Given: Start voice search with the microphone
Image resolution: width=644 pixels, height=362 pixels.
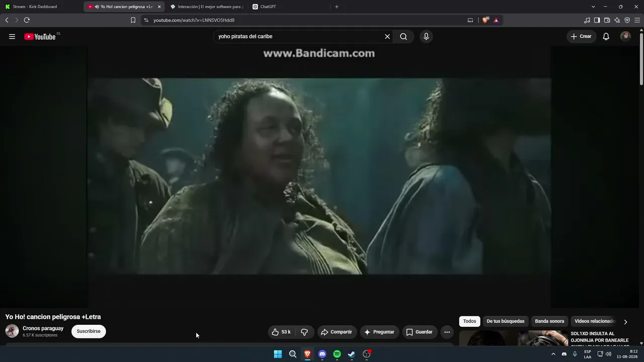Looking at the screenshot, I should coord(426,37).
